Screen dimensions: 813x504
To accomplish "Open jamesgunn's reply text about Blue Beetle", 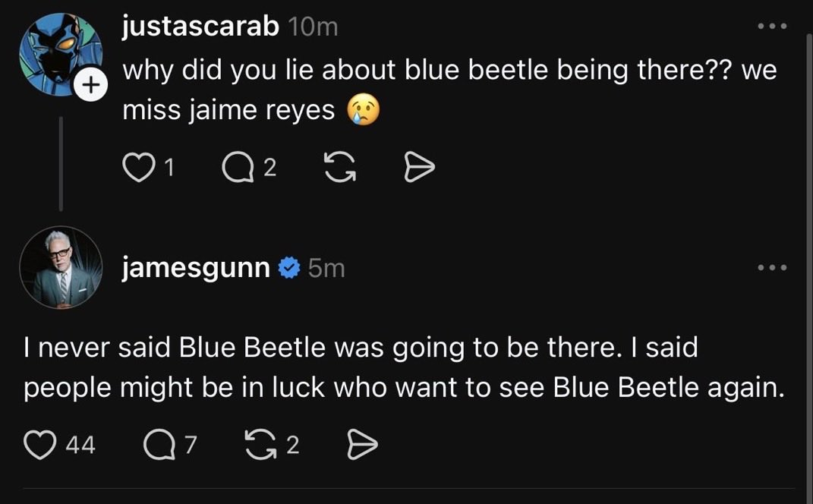I will [404, 367].
